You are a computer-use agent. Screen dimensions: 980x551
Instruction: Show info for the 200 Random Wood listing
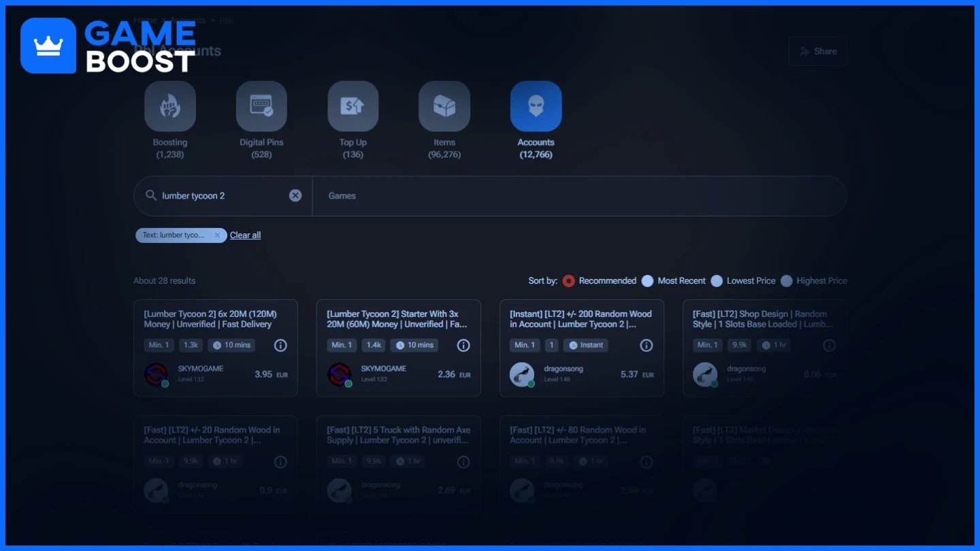tap(647, 346)
